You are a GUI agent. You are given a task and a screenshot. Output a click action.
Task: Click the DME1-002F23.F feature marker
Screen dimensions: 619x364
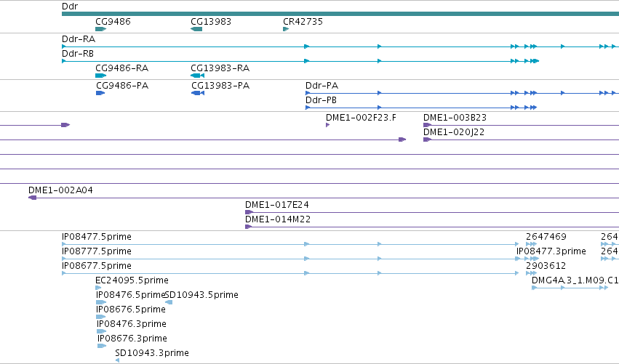pyautogui.click(x=327, y=125)
